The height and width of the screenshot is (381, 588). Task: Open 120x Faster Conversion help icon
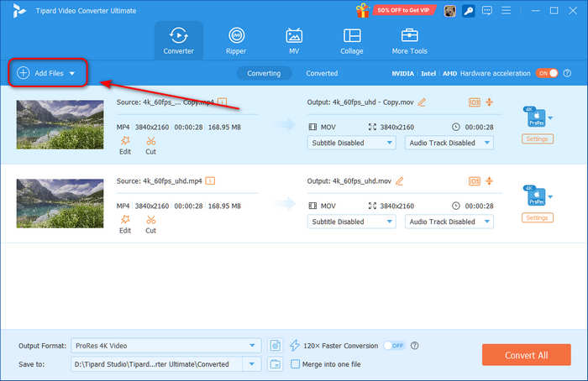tap(414, 346)
